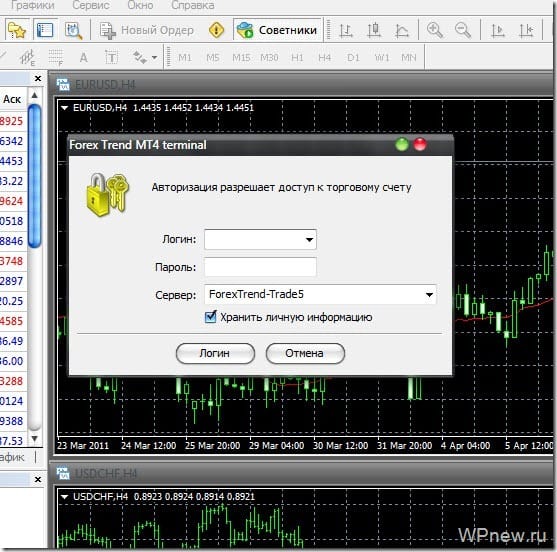
Task: Select the H1 timeframe
Action: tap(297, 58)
